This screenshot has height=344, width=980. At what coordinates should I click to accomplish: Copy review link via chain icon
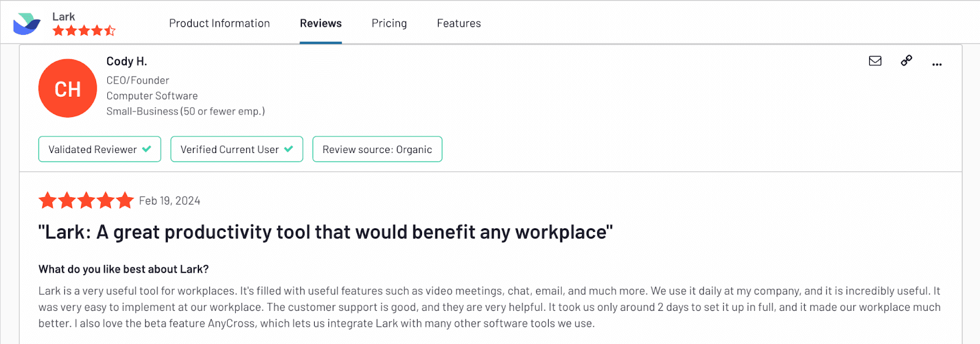pyautogui.click(x=907, y=60)
